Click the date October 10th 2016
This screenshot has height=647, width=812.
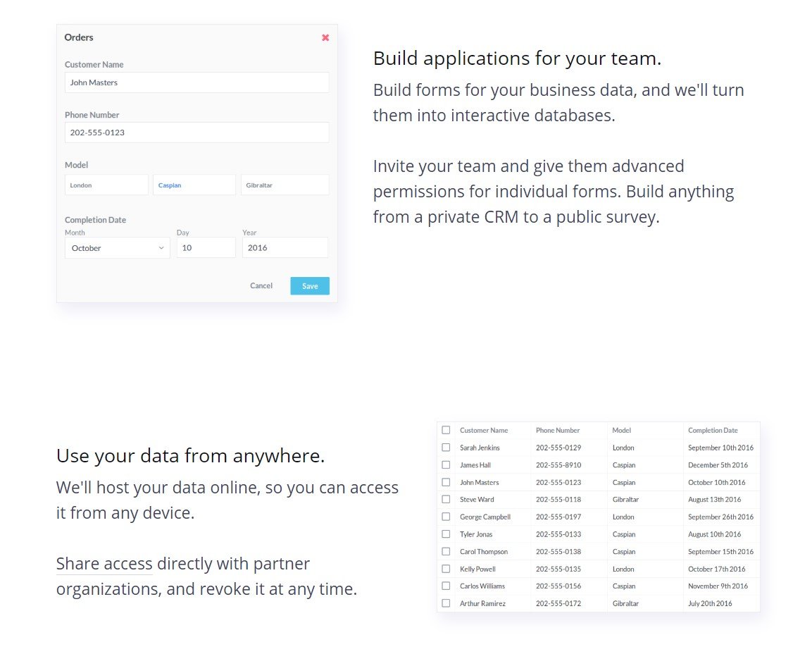point(717,482)
